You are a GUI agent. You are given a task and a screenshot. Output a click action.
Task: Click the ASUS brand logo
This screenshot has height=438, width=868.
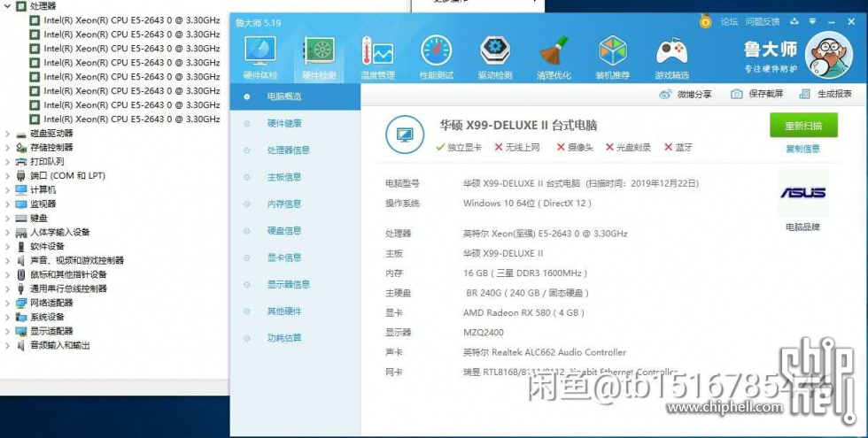(802, 193)
